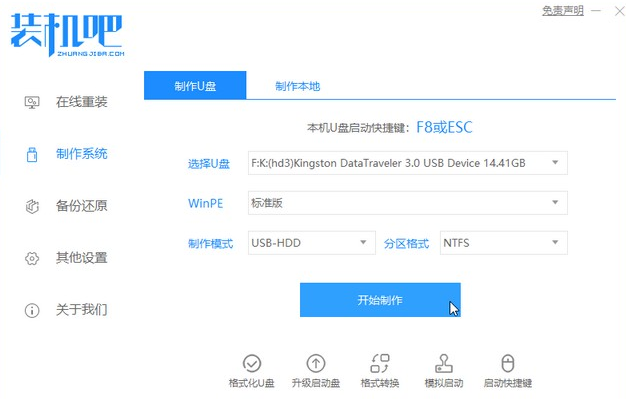Image resolution: width=626 pixels, height=404 pixels.
Task: Open the 免责声明 link
Action: point(563,10)
